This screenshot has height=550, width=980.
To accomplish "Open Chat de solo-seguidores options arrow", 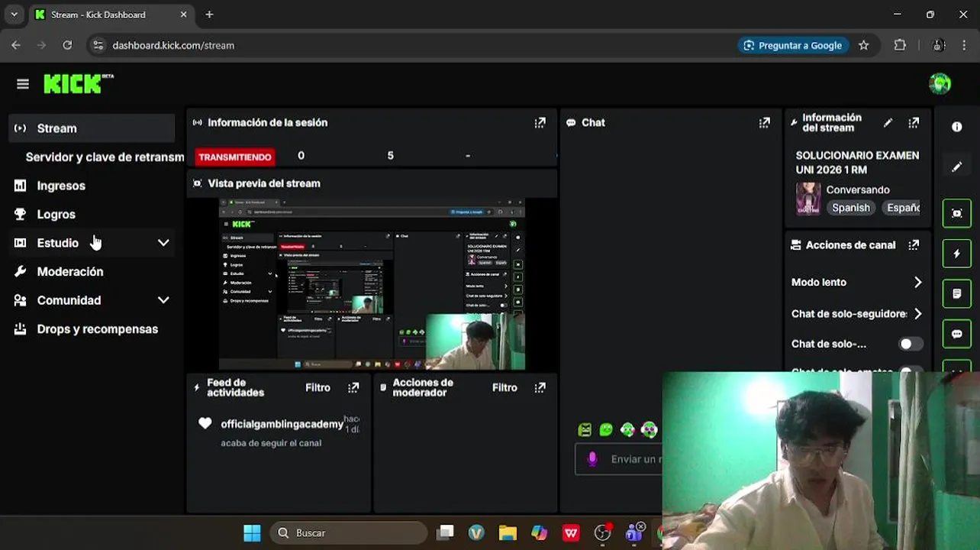I will 917,314.
